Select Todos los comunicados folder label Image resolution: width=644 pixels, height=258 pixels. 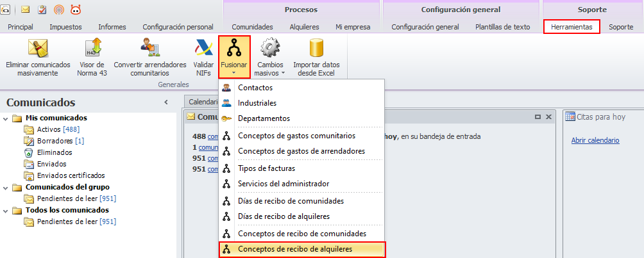click(x=67, y=210)
